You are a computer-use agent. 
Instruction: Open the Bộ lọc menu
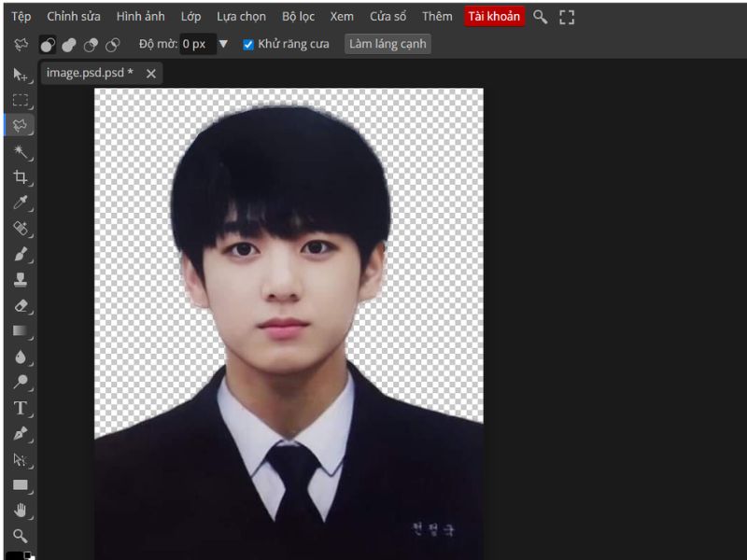click(298, 17)
